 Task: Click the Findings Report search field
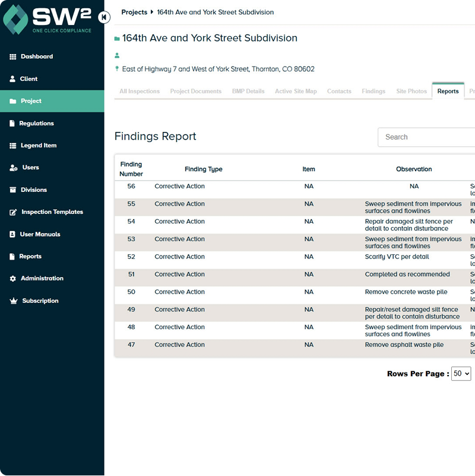click(x=427, y=137)
